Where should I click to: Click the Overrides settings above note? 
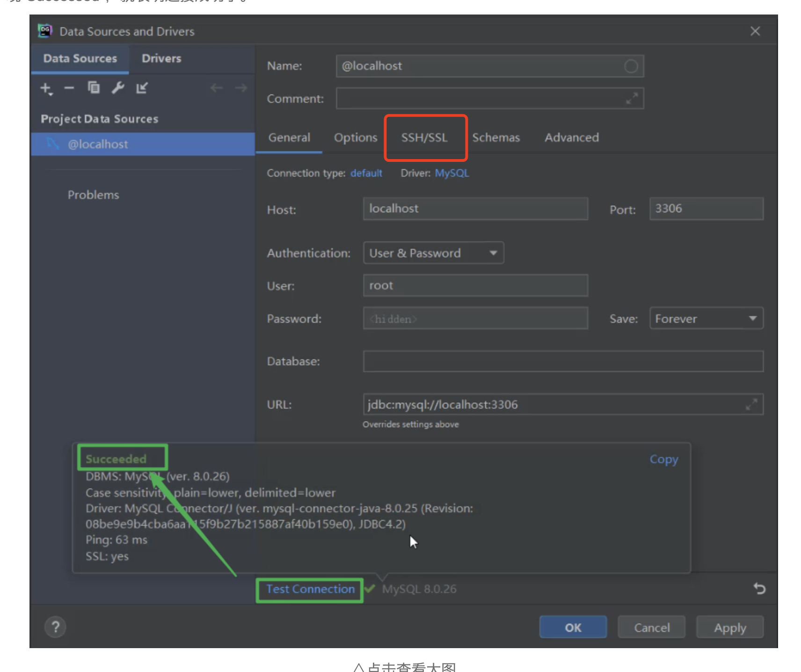pyautogui.click(x=411, y=424)
